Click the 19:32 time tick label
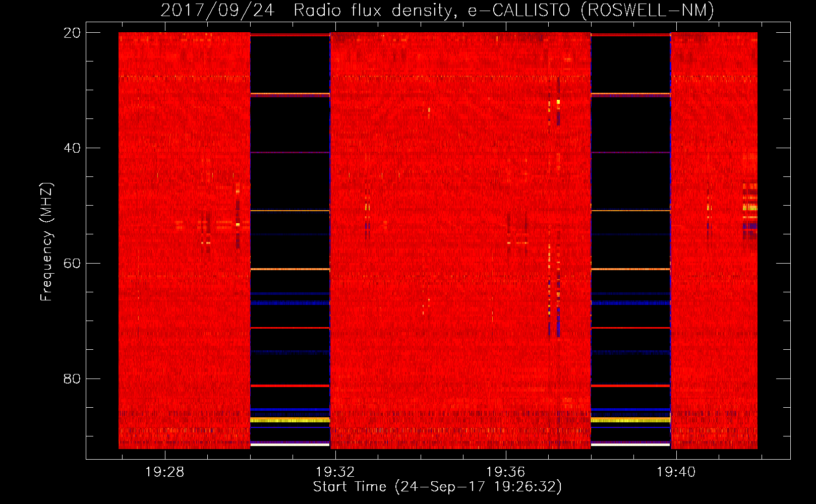This screenshot has height=504, width=816. tap(335, 472)
